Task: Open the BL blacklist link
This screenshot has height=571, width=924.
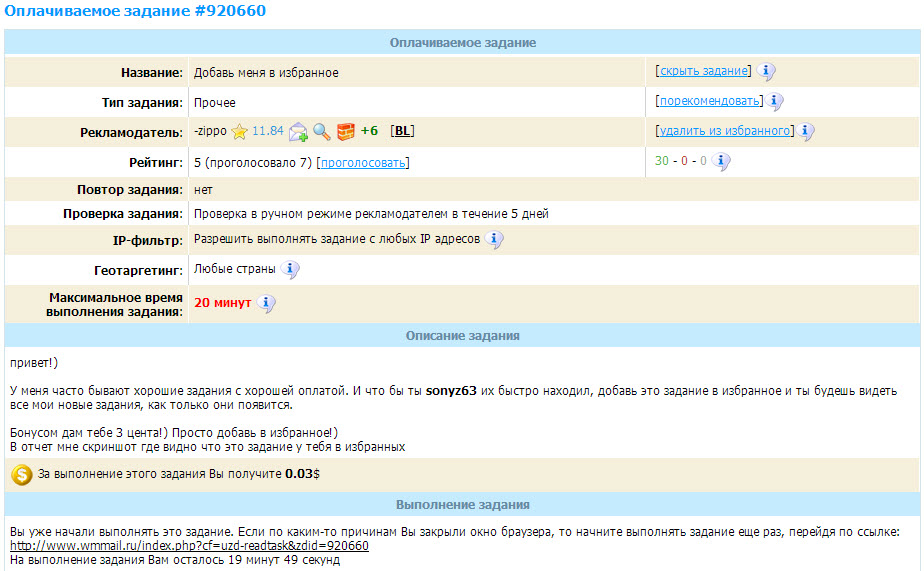Action: [x=402, y=131]
